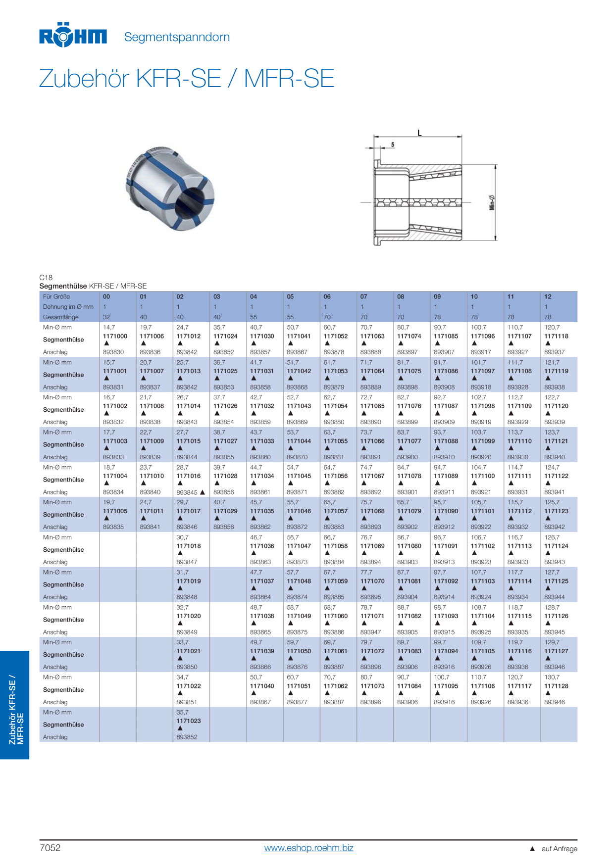The image size is (614, 868).
Task: Click item number 1171100
Action: 483,476
